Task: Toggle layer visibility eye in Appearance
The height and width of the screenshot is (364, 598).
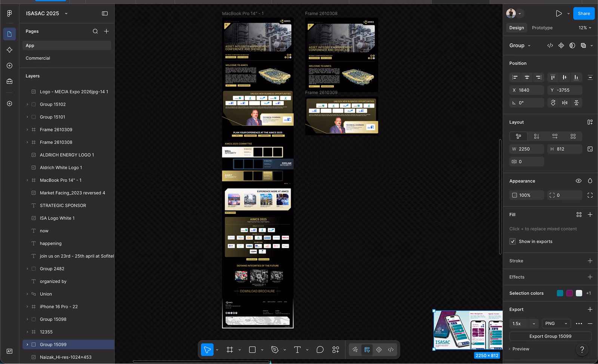Action: tap(579, 181)
